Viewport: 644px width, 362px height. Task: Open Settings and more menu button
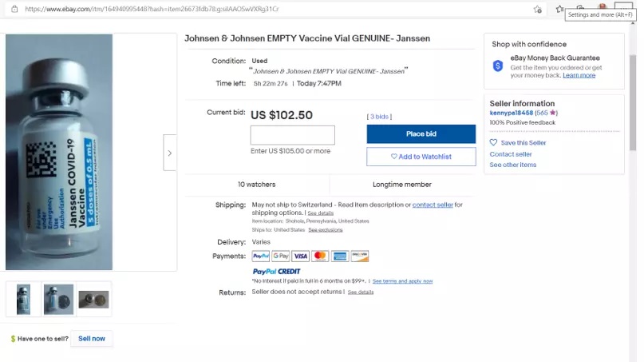pos(623,6)
